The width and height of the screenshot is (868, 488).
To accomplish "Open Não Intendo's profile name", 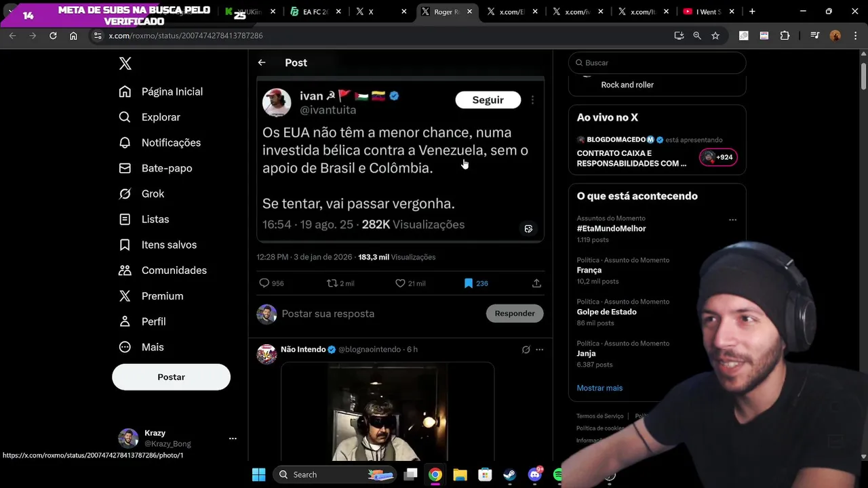I will (x=303, y=349).
